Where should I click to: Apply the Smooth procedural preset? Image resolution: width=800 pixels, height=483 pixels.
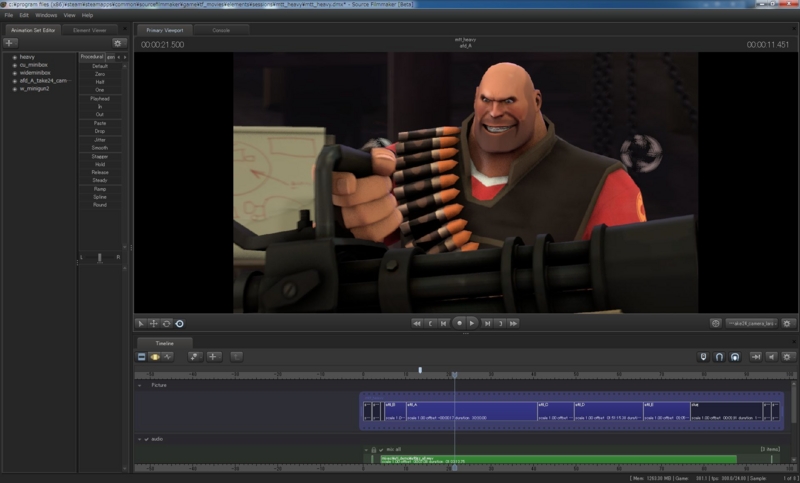click(x=100, y=148)
